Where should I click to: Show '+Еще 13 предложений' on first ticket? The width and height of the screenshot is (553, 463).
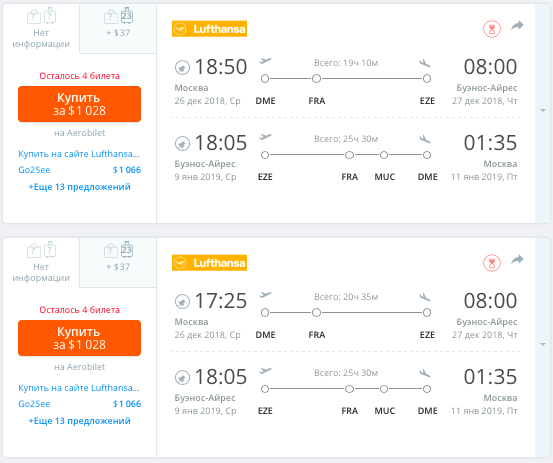pos(79,187)
